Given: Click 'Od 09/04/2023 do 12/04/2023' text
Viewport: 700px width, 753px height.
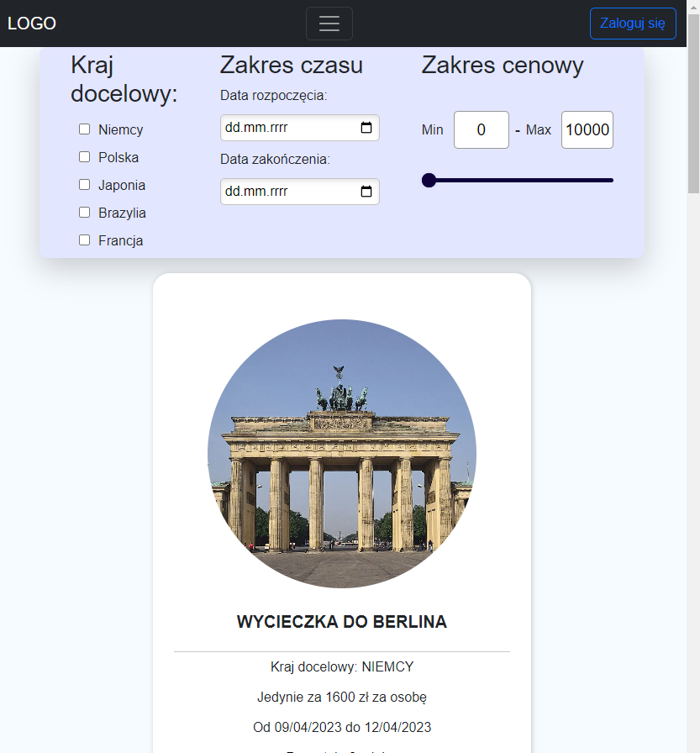Looking at the screenshot, I should [x=342, y=728].
